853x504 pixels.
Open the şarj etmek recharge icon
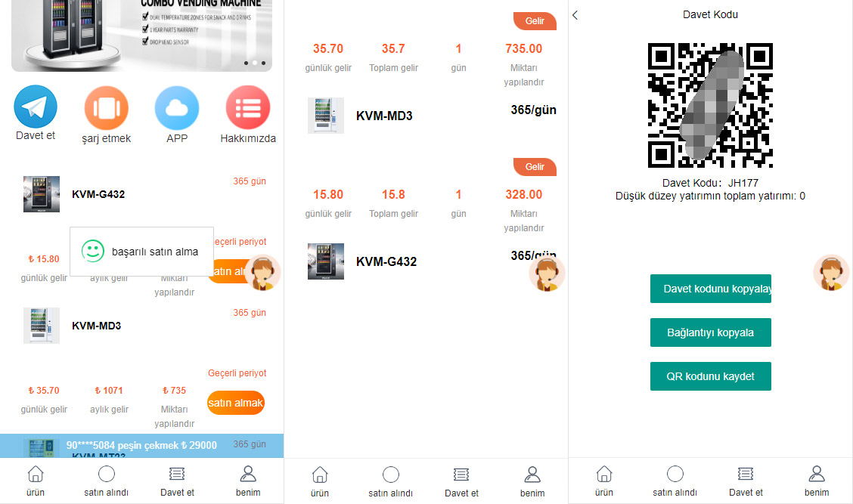click(x=106, y=107)
